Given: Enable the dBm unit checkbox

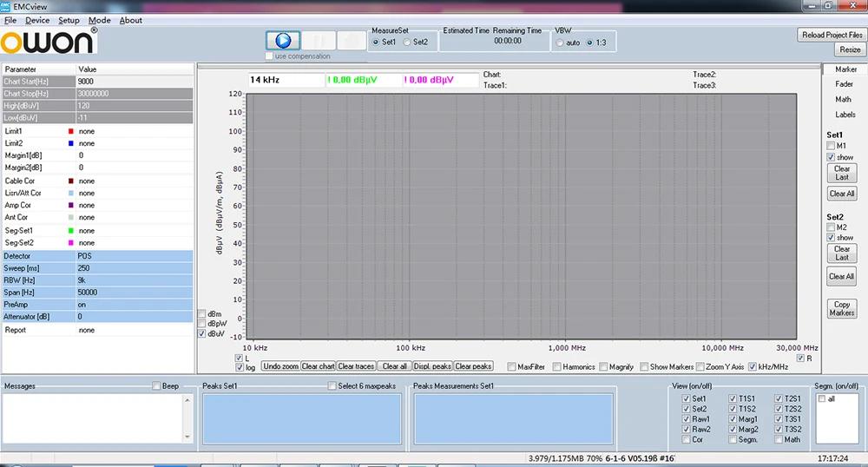Looking at the screenshot, I should click(203, 313).
